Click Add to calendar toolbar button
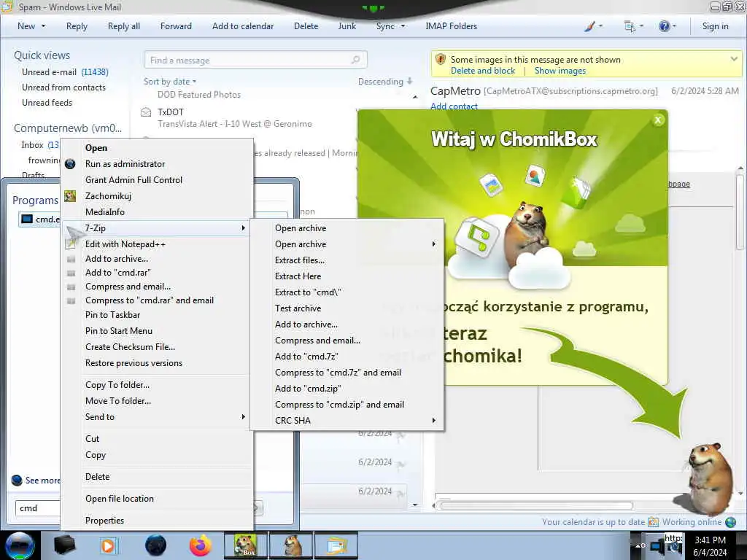The height and width of the screenshot is (560, 747). (x=243, y=26)
